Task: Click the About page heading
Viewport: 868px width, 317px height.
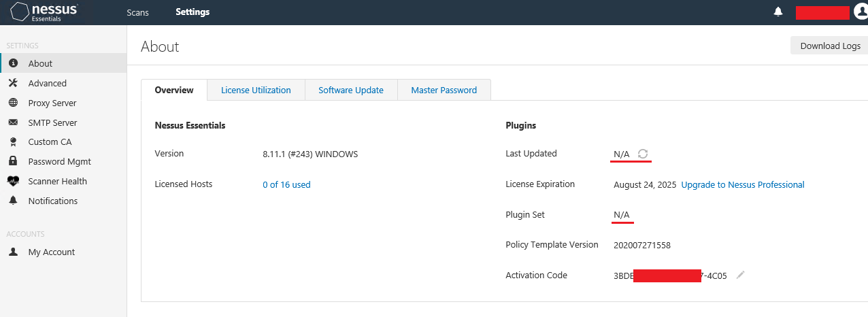Action: click(160, 46)
